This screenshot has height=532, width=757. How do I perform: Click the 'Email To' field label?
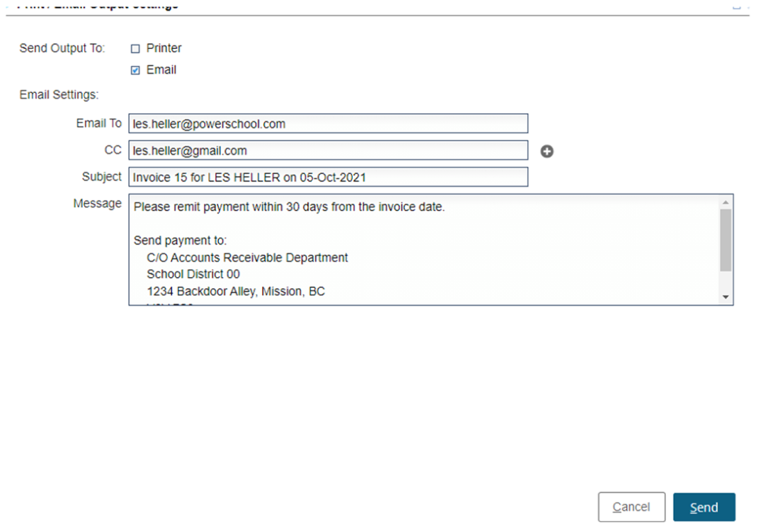click(x=98, y=124)
